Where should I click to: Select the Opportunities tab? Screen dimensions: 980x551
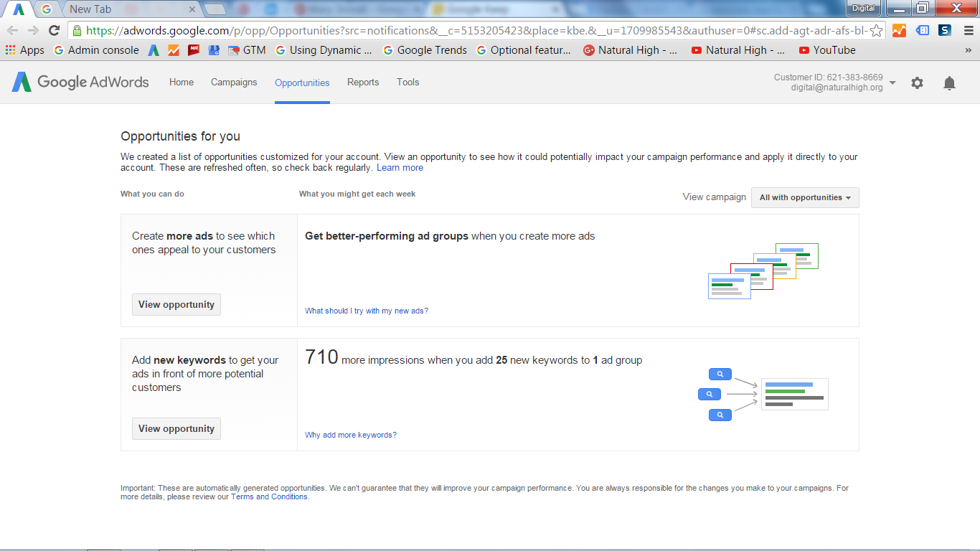tap(302, 83)
